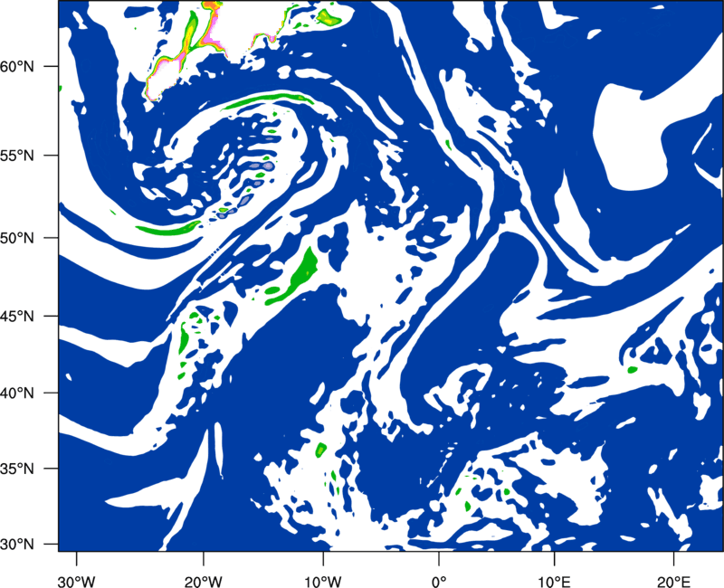Image resolution: width=724 pixels, height=588 pixels.
Task: Click the 45°N latitude label
Action: click(x=17, y=316)
